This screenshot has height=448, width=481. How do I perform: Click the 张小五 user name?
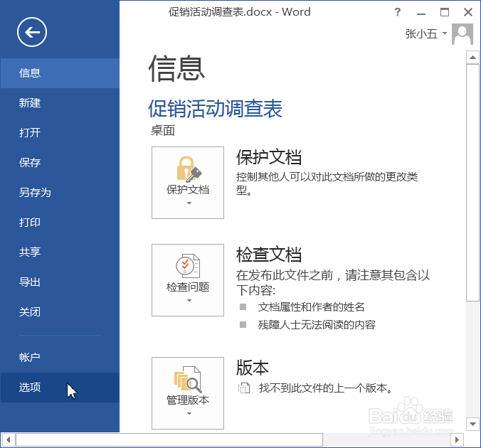click(421, 33)
